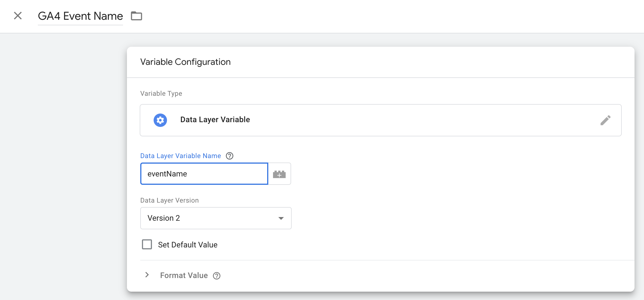Click the Variable Configuration heading
Image resolution: width=644 pixels, height=300 pixels.
point(185,62)
